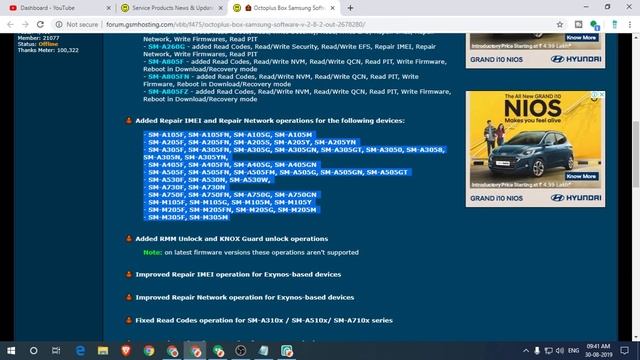Open Cortana search circle on taskbar

[33, 351]
